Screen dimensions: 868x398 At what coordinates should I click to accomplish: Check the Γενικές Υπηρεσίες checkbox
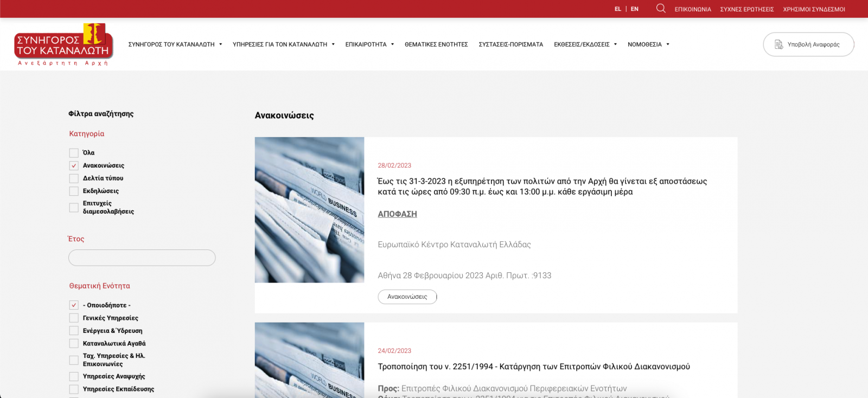point(74,318)
